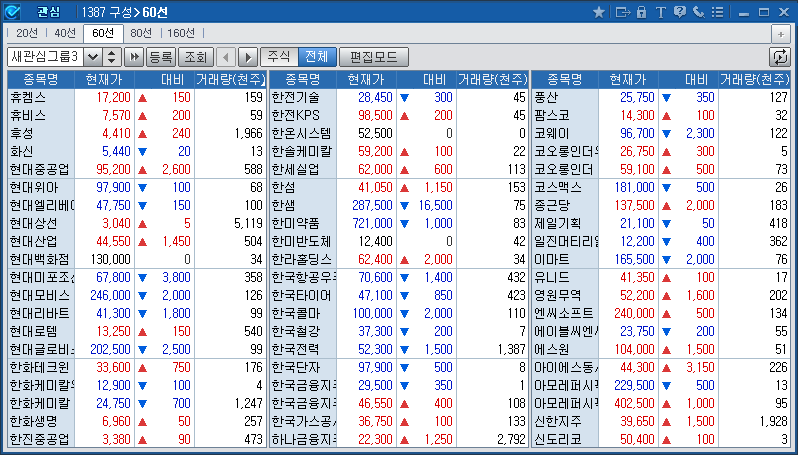This screenshot has width=798, height=455.
Task: Click the 엔씨소프트 stock name
Action: click(563, 314)
